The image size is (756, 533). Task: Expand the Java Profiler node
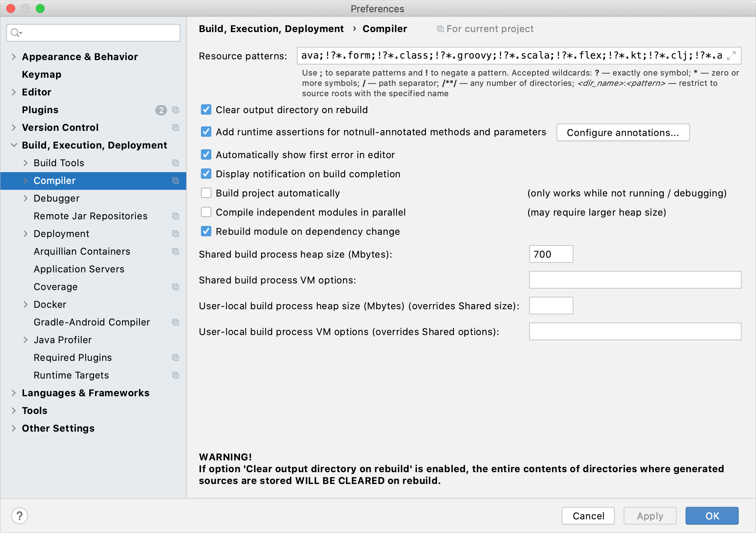coord(25,340)
